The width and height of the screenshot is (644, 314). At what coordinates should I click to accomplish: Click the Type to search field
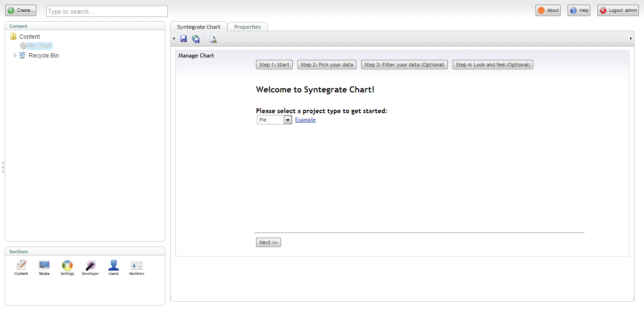click(107, 11)
